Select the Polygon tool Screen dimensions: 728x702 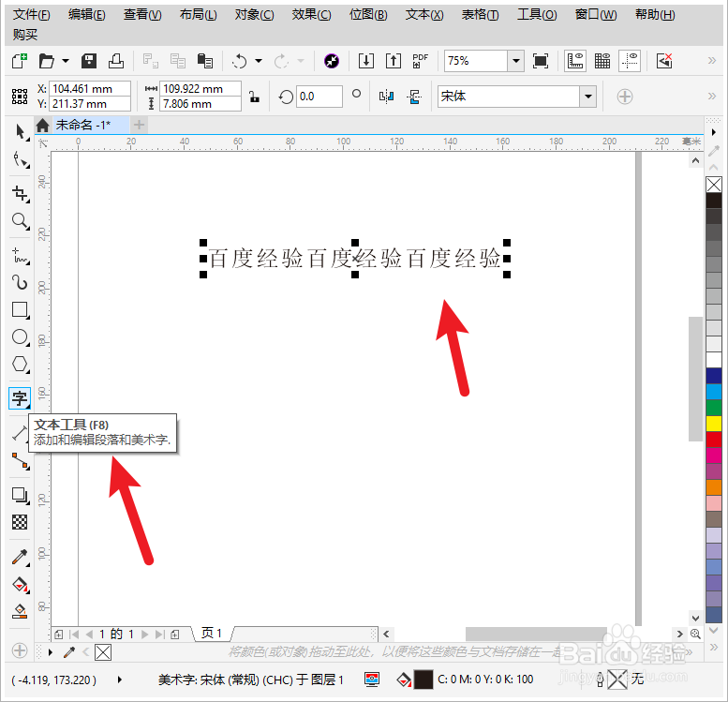coord(20,365)
